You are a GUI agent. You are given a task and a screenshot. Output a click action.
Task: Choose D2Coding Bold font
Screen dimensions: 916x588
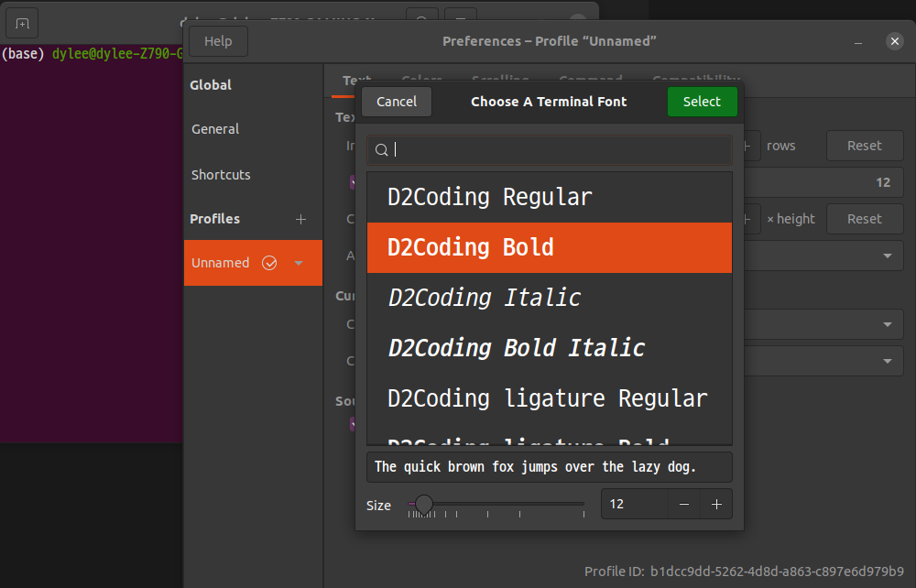pyautogui.click(x=549, y=247)
